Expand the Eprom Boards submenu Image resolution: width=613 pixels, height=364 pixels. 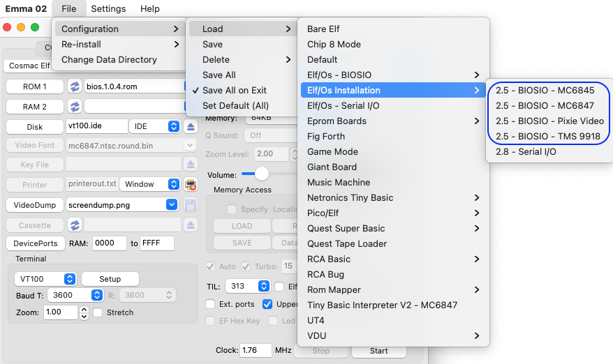[x=393, y=121]
